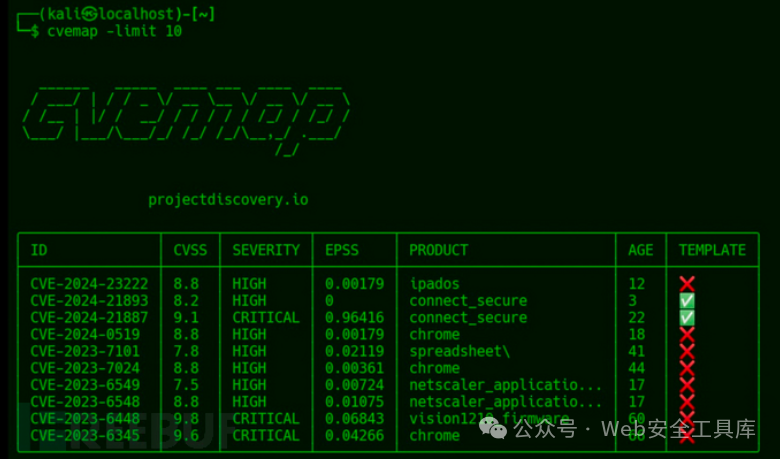Viewport: 780px width, 459px height.
Task: Click CRITICAL severity in CVE-2024-21887 row
Action: (x=266, y=318)
